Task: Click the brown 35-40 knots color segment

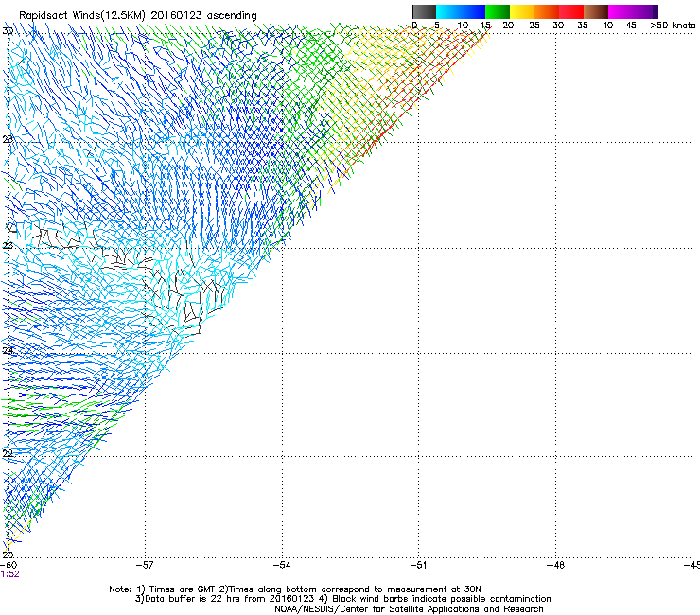Action: [596, 11]
